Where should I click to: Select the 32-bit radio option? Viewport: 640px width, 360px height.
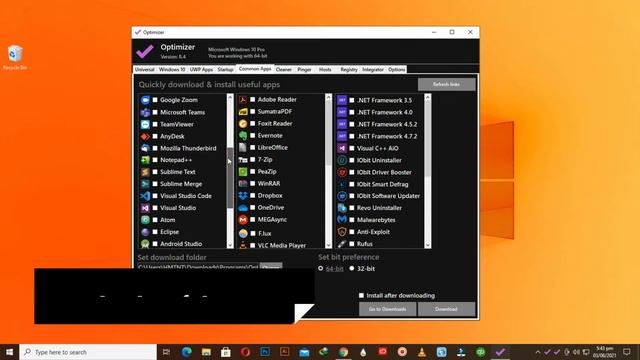[x=352, y=269]
